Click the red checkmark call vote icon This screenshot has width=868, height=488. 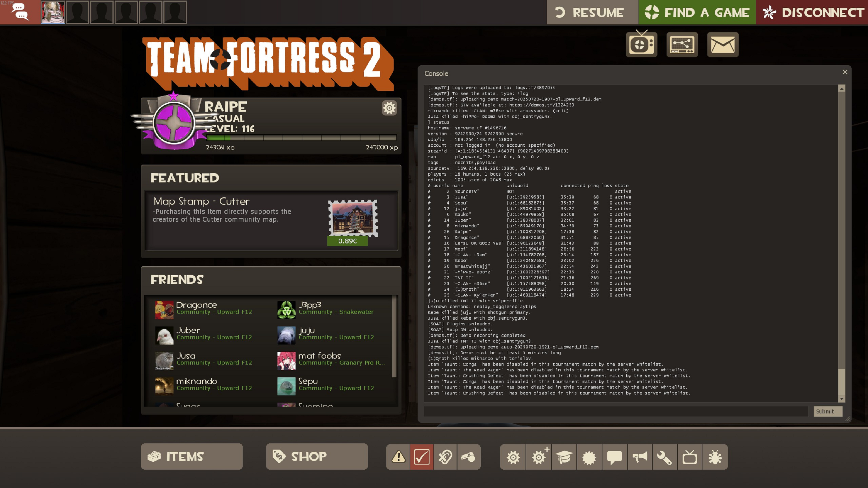pos(422,457)
